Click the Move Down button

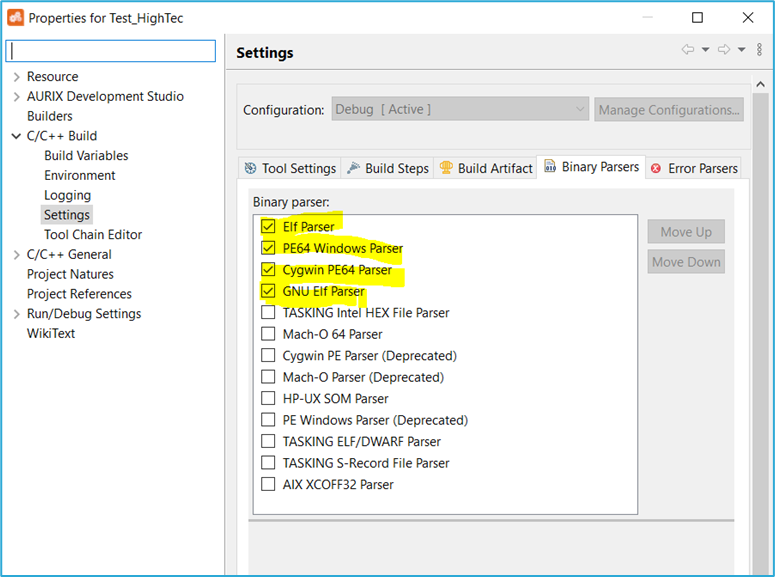[686, 262]
